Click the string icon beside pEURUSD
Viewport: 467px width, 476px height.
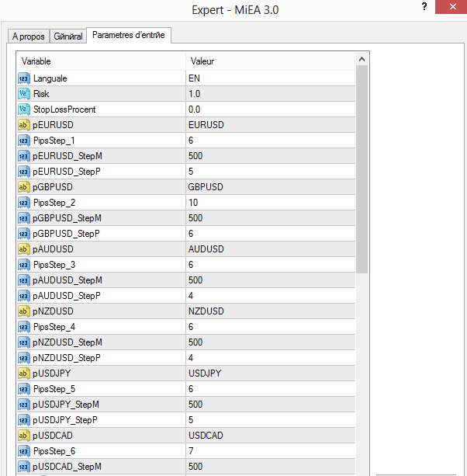coord(23,125)
